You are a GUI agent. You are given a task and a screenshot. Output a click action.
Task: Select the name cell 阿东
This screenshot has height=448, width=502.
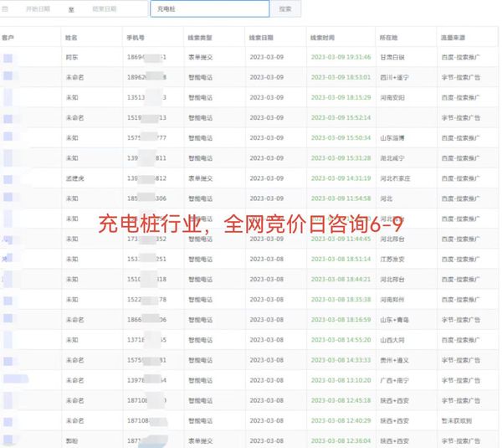coord(72,58)
